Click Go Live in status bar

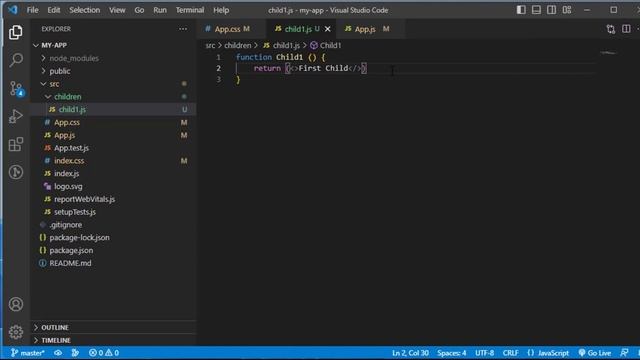click(595, 353)
